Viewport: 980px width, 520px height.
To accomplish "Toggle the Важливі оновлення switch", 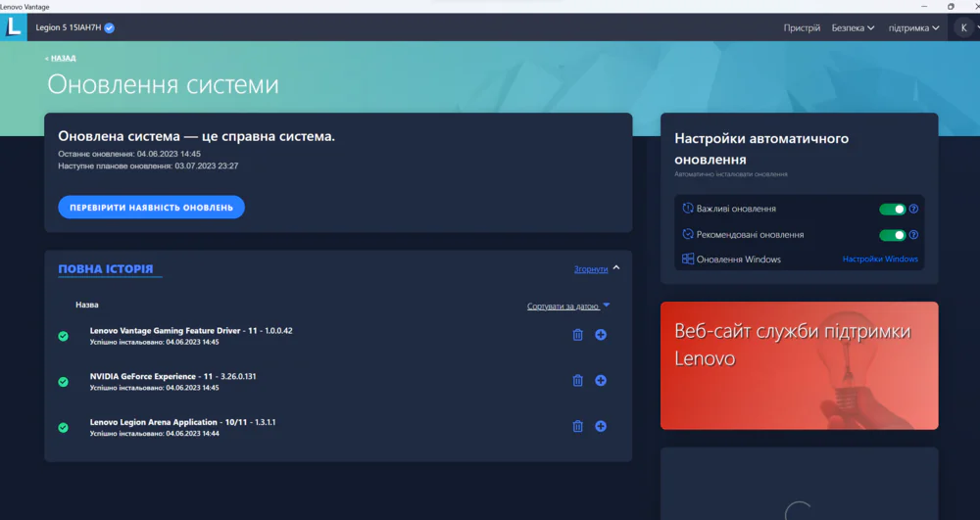I will click(893, 210).
